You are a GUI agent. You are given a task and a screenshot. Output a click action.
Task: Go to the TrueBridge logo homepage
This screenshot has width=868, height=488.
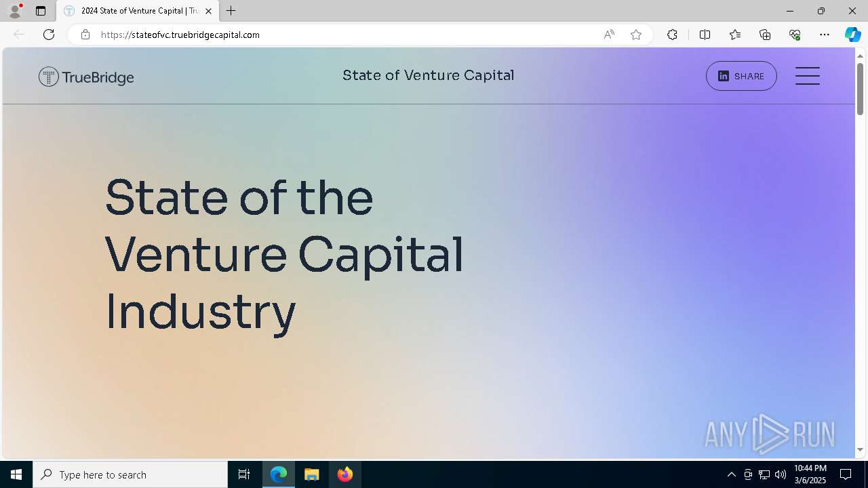click(86, 77)
